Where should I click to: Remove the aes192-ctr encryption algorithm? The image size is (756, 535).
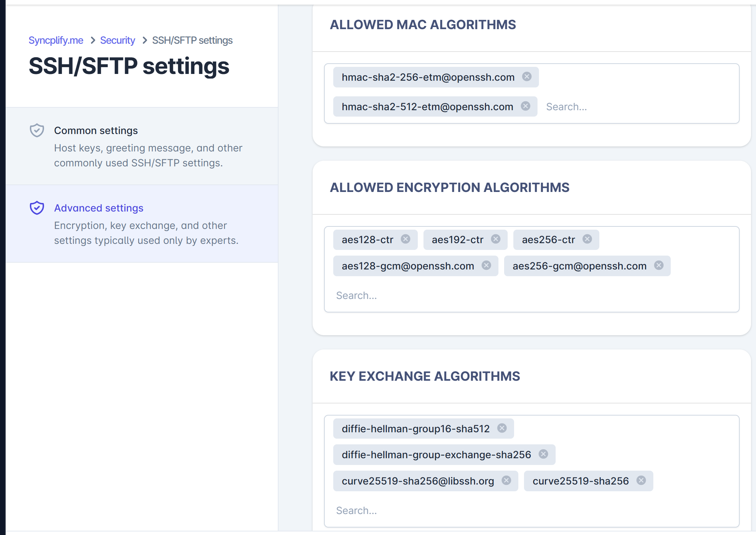click(x=496, y=239)
